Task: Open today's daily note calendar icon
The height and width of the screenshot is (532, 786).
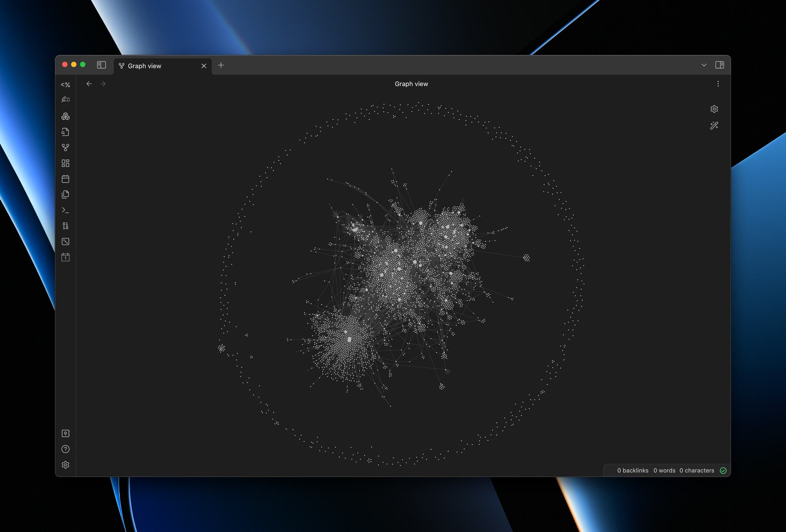Action: (x=65, y=179)
